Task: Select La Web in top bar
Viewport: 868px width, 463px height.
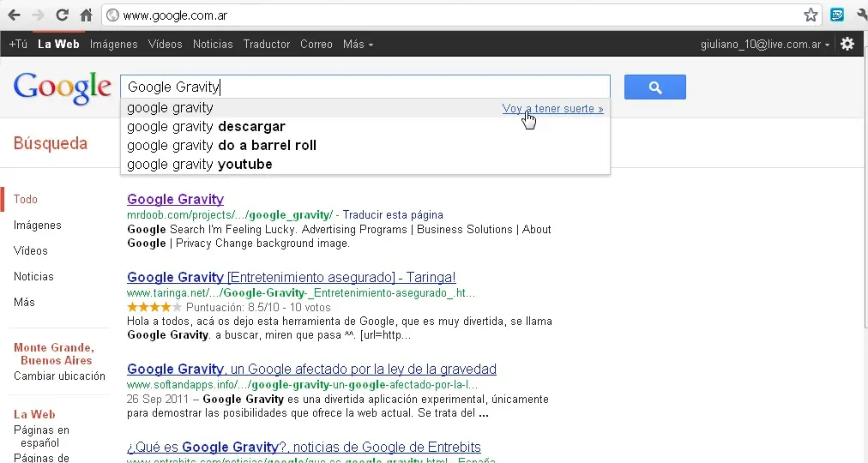Action: [58, 44]
